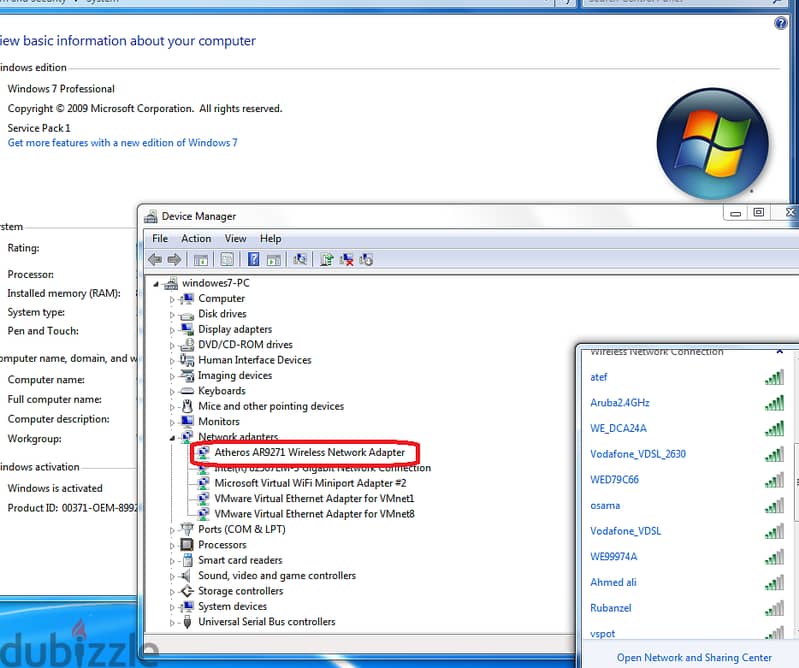Select VMware Virtual Ethernet Adapter for VMnet1
The image size is (799, 668).
(314, 498)
